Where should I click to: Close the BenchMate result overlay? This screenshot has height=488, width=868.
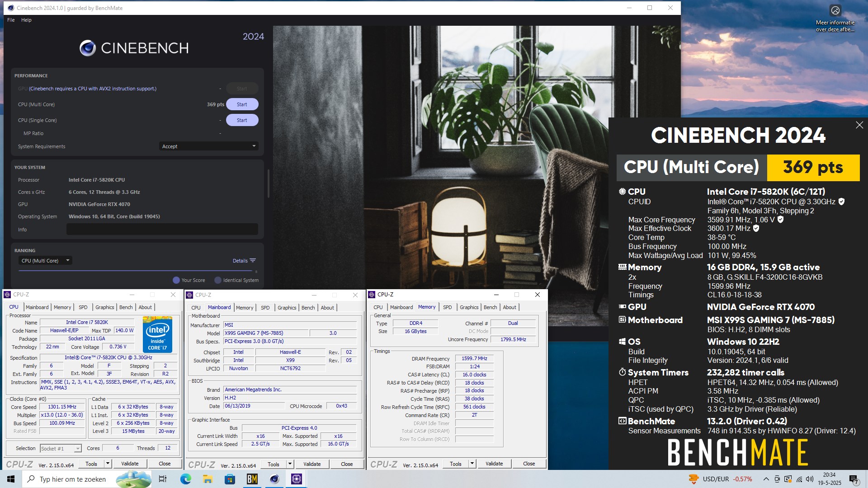point(859,125)
